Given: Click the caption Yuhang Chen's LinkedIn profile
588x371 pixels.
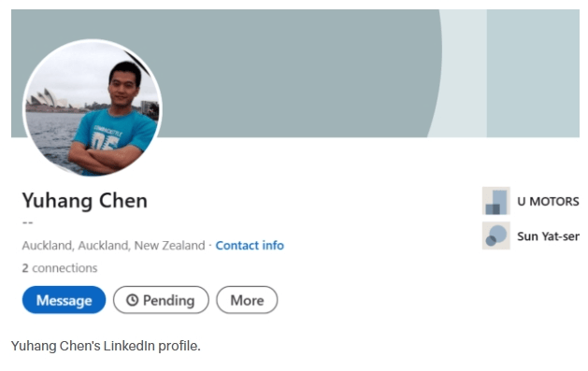Looking at the screenshot, I should pyautogui.click(x=106, y=346).
